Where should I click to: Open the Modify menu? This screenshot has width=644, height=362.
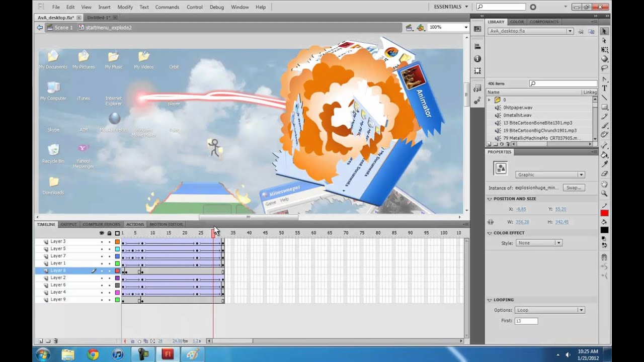pyautogui.click(x=125, y=7)
